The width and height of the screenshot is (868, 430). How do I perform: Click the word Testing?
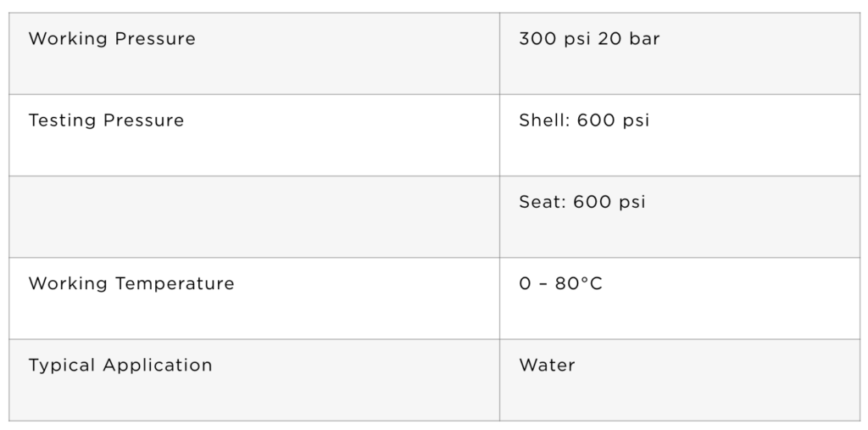62,120
